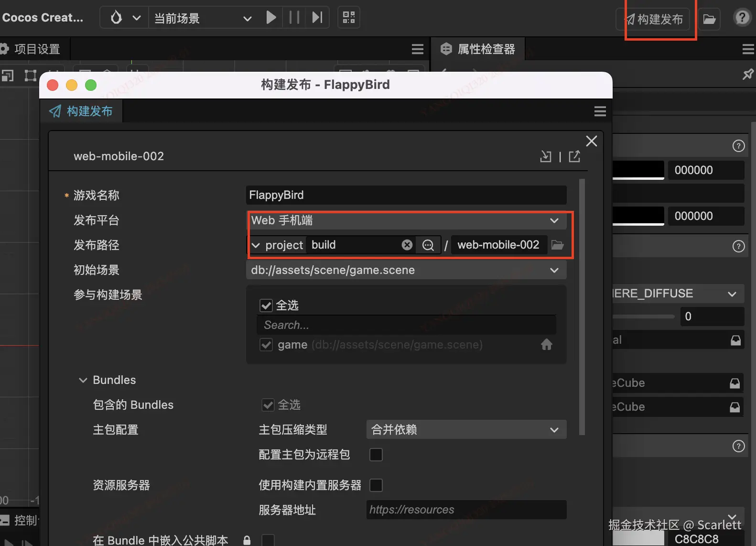Screen dimensions: 756x546
Task: Open the 发布平台 Web 手机端 dropdown
Action: click(x=406, y=220)
